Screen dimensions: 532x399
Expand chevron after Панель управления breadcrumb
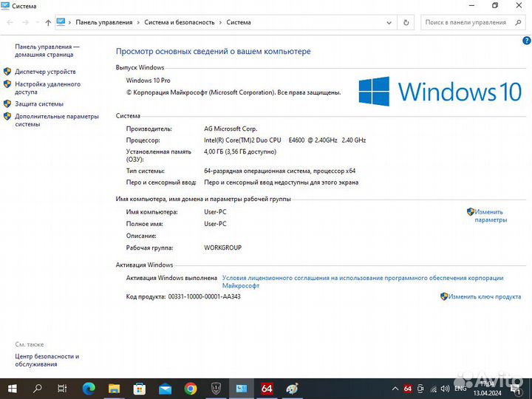click(138, 22)
